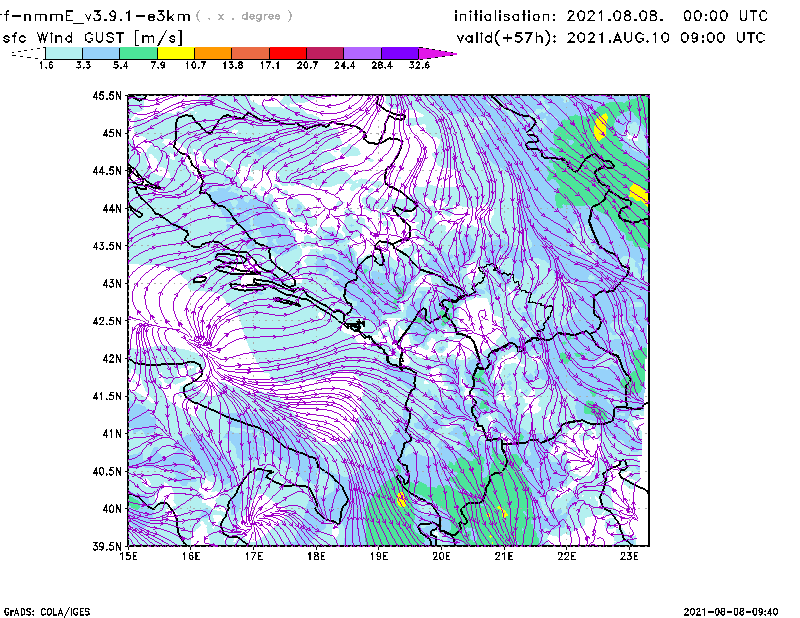Click the legend value 10.7
Screen dimensions: 800x618
(x=195, y=65)
